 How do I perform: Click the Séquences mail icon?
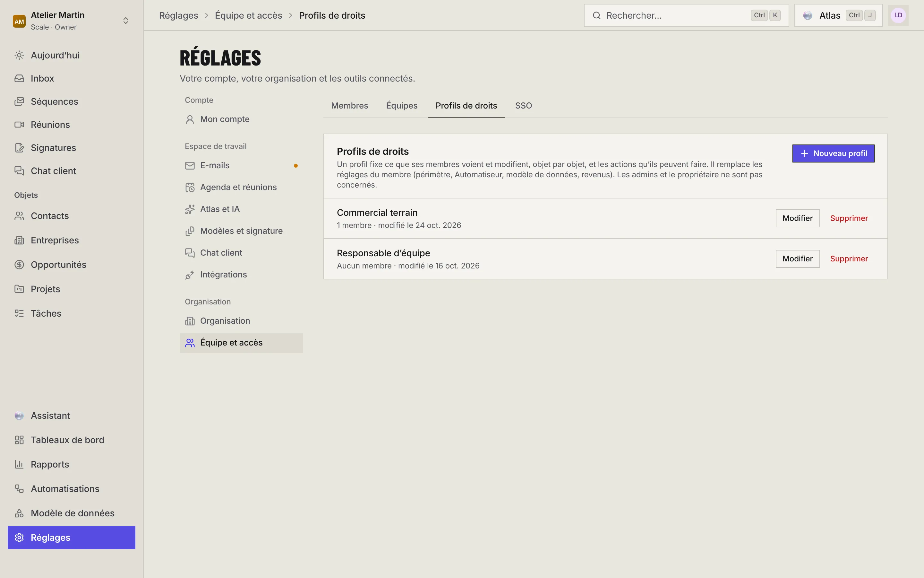coord(19,102)
